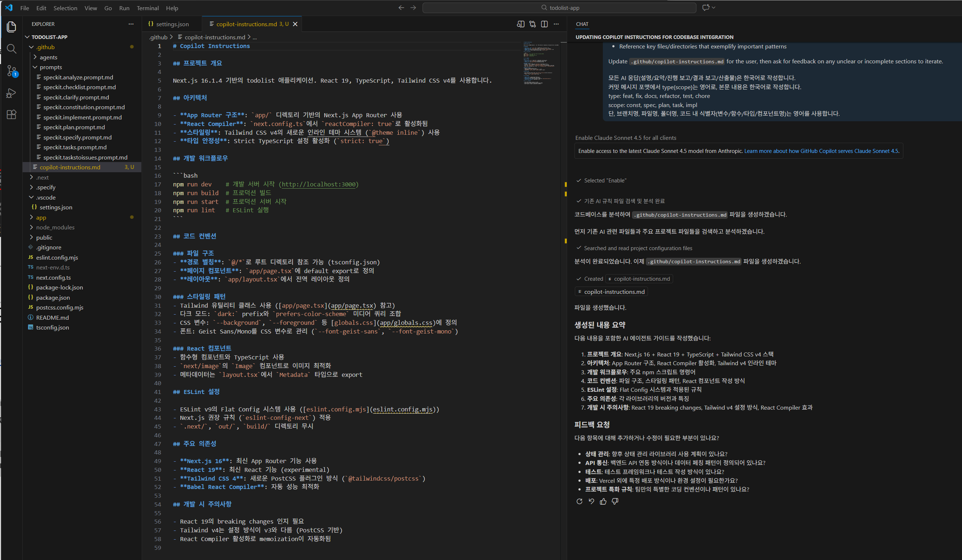Split the editor to the right

click(x=544, y=24)
